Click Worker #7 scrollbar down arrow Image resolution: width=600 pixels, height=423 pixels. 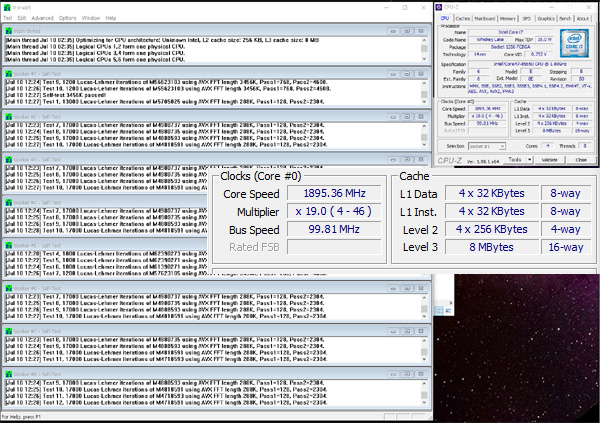pos(424,359)
